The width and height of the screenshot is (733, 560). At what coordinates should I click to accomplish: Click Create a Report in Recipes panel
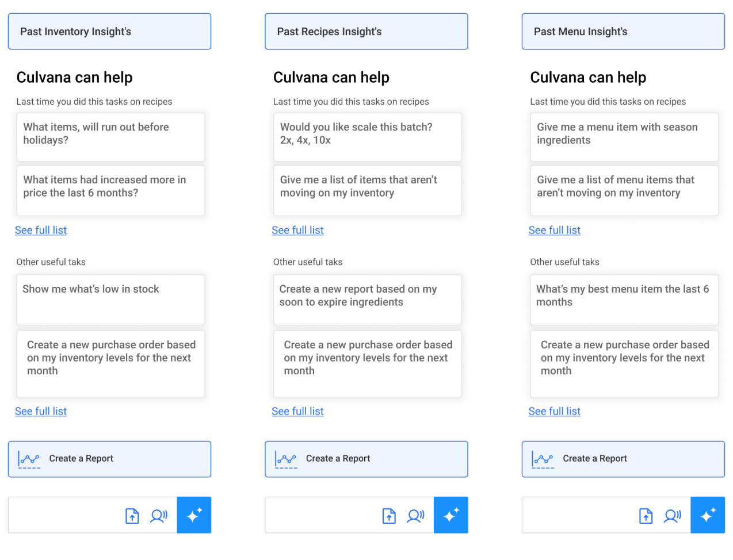click(366, 459)
